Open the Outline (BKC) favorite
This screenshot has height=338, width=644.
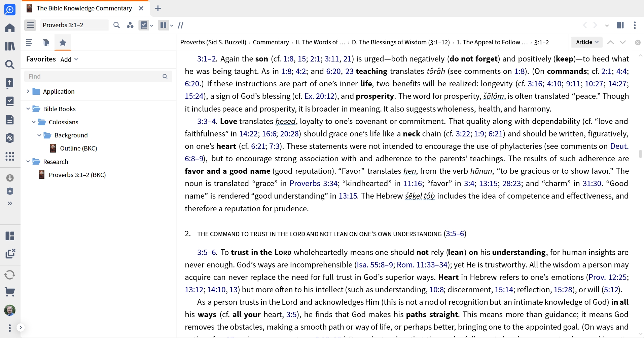78,148
